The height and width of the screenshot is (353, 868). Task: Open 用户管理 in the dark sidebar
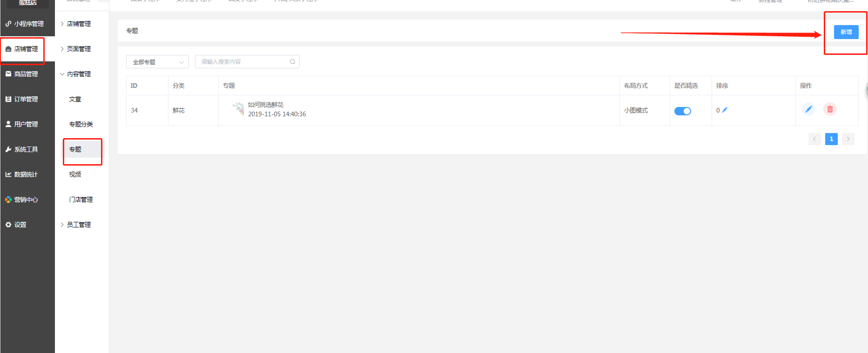pyautogui.click(x=27, y=124)
